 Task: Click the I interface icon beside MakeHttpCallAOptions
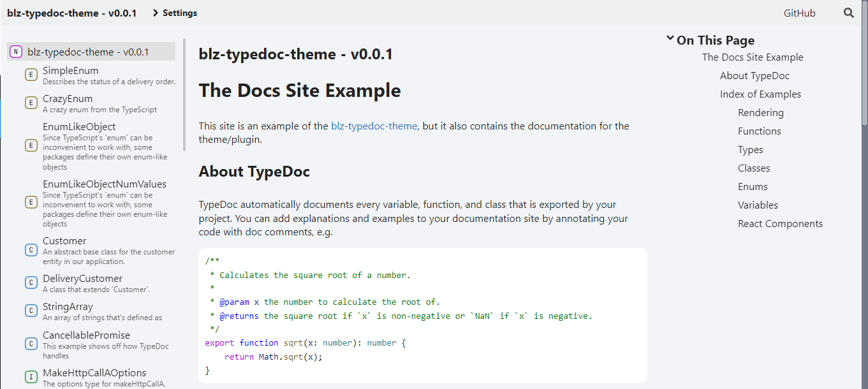point(31,377)
